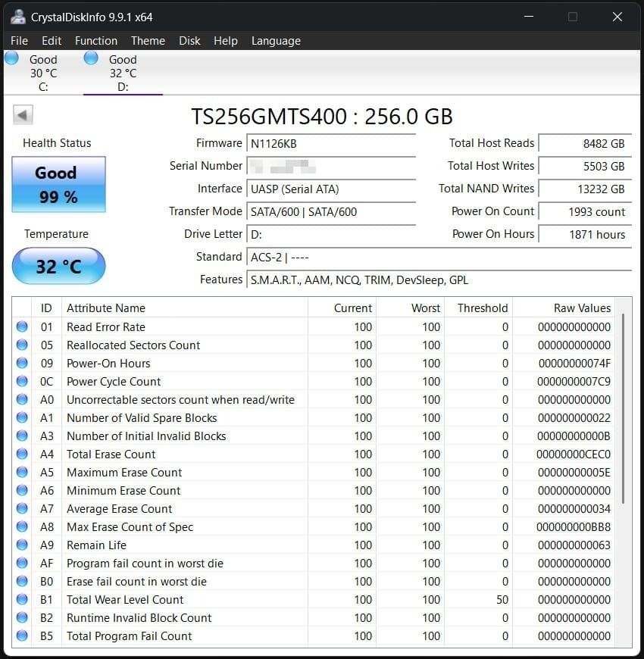The image size is (644, 659).
Task: Open the Help menu
Action: pos(226,41)
